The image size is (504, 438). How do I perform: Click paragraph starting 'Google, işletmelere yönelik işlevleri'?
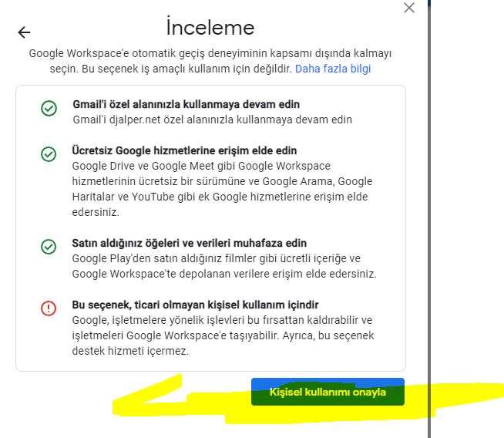pos(223,335)
